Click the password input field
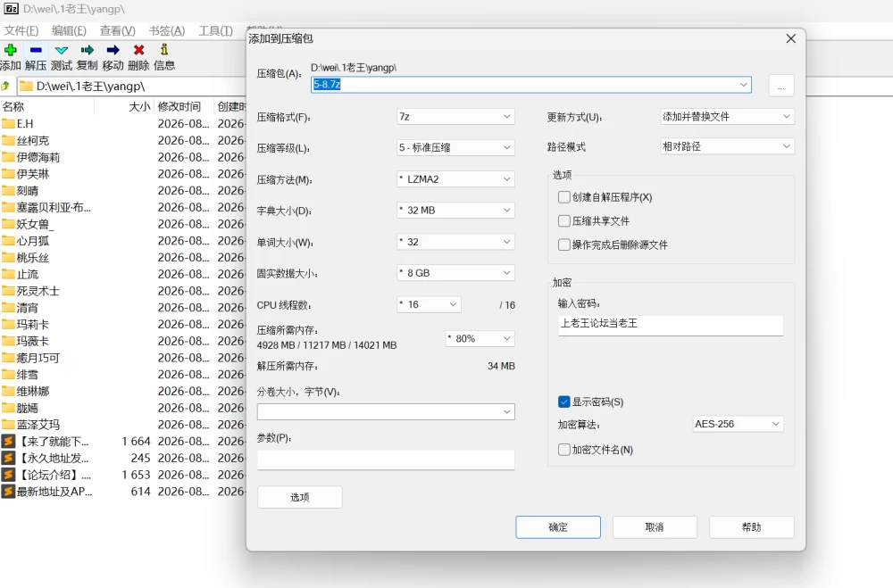Image resolution: width=893 pixels, height=588 pixels. coord(671,325)
